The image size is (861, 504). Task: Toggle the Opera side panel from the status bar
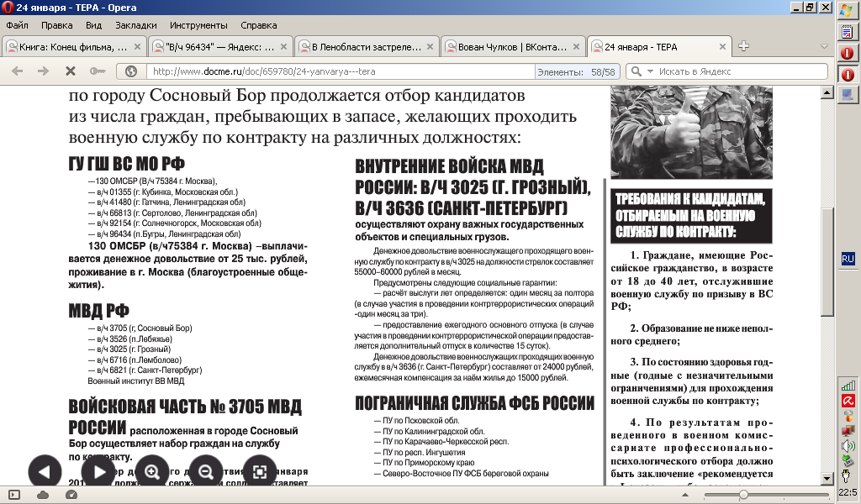click(14, 495)
